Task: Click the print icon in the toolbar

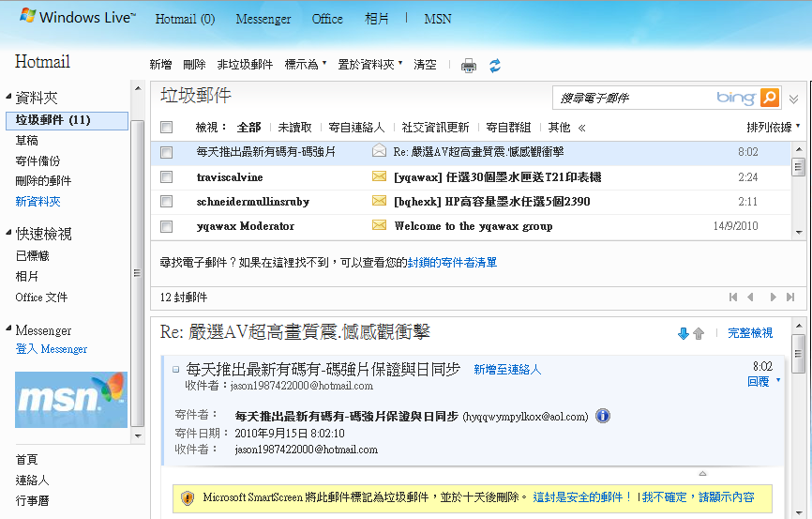Action: coord(469,66)
